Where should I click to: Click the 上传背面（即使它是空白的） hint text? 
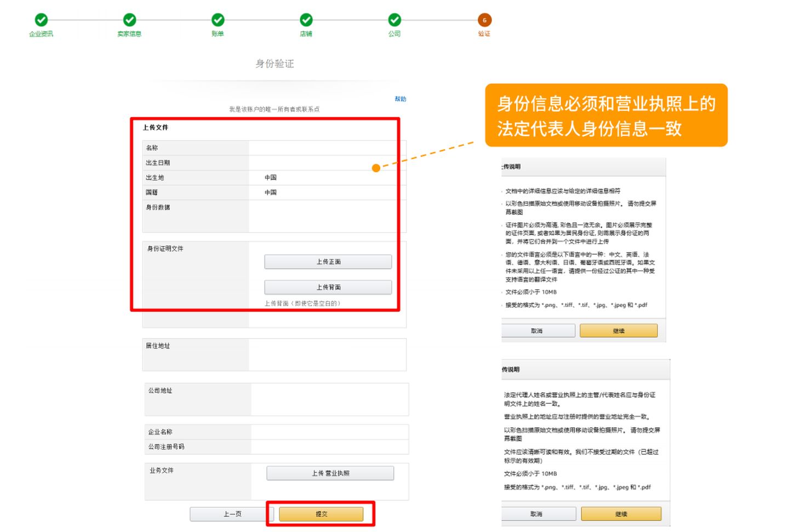coord(302,304)
